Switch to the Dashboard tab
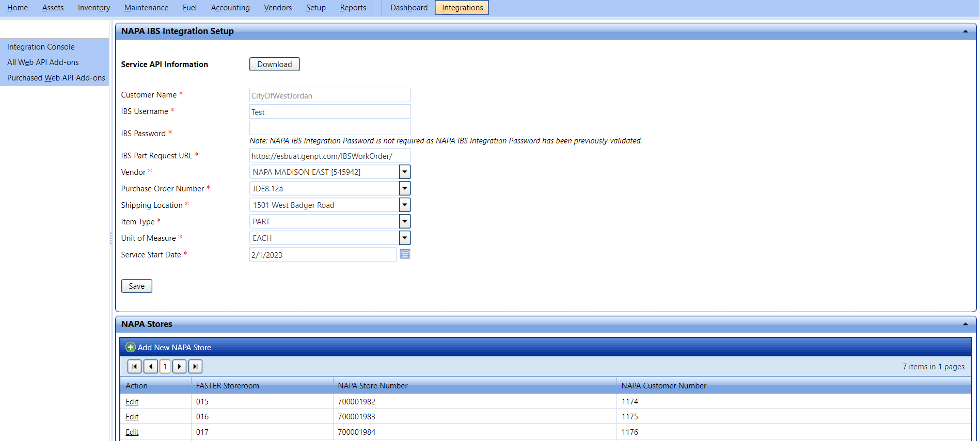 click(x=409, y=8)
